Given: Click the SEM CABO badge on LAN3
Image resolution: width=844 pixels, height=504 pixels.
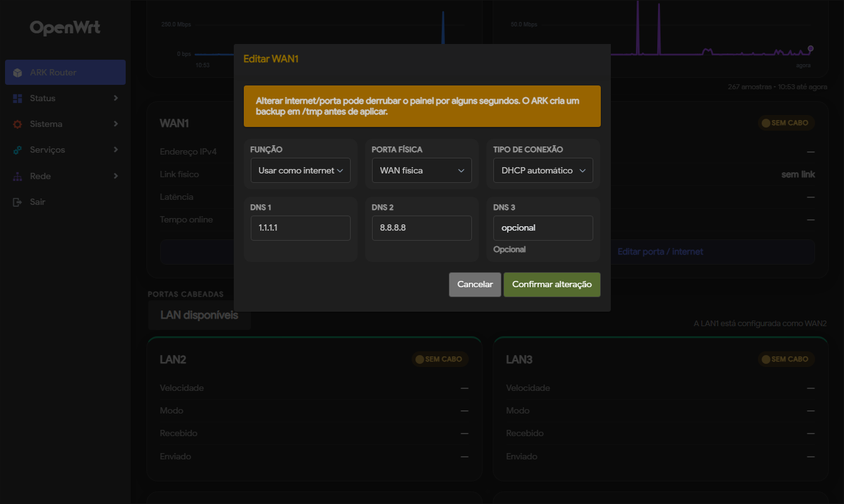Looking at the screenshot, I should point(786,359).
